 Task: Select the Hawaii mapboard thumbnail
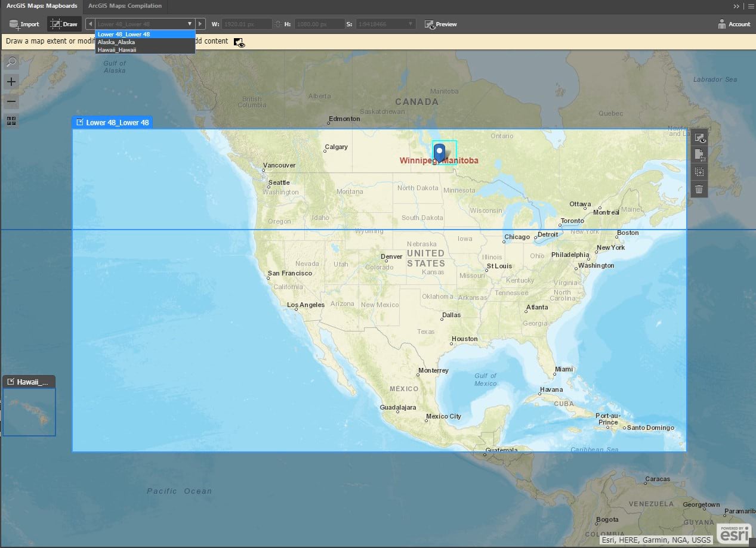click(x=29, y=411)
